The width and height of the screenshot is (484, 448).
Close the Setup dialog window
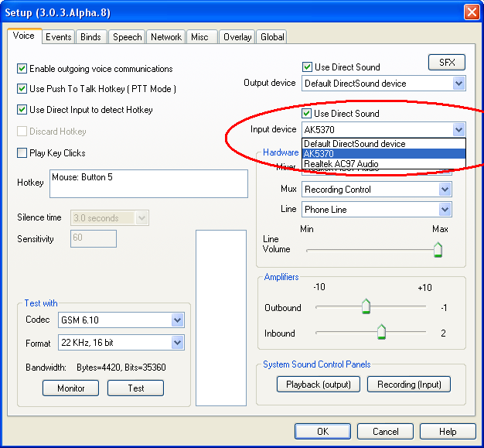[471, 12]
